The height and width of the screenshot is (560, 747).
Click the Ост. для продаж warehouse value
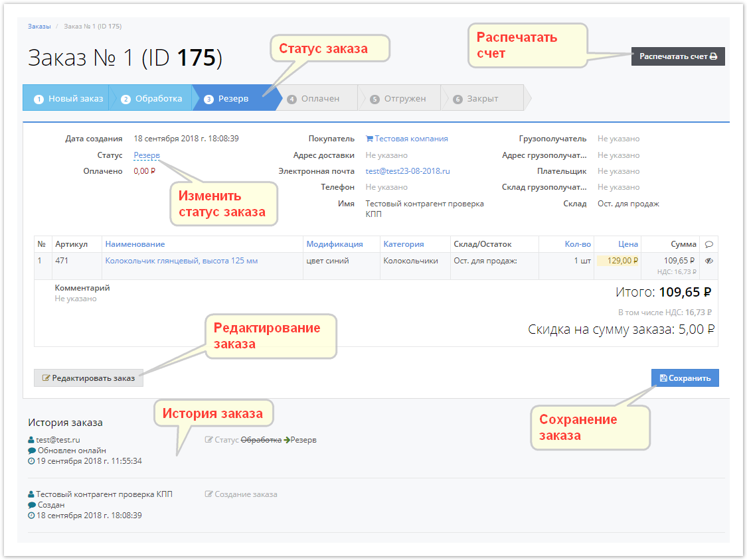point(628,203)
